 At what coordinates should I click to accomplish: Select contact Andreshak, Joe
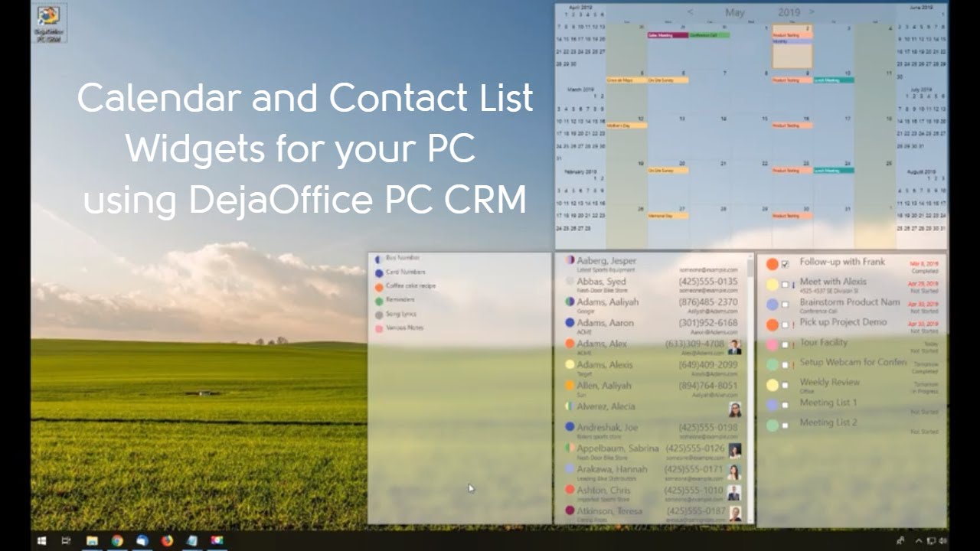point(606,427)
